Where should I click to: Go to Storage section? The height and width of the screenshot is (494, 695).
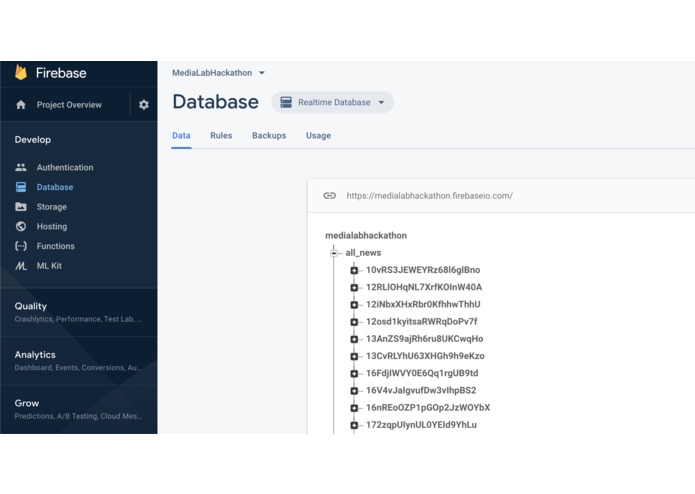pyautogui.click(x=52, y=207)
